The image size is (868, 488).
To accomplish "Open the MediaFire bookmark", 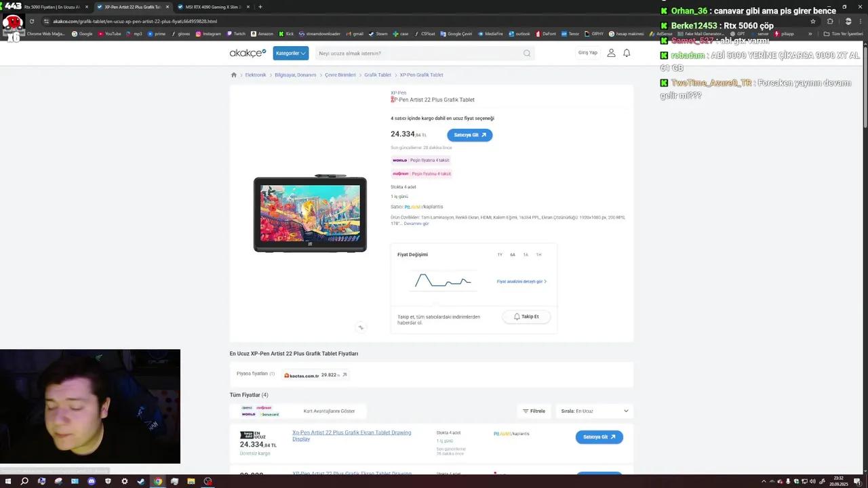I will tap(490, 33).
